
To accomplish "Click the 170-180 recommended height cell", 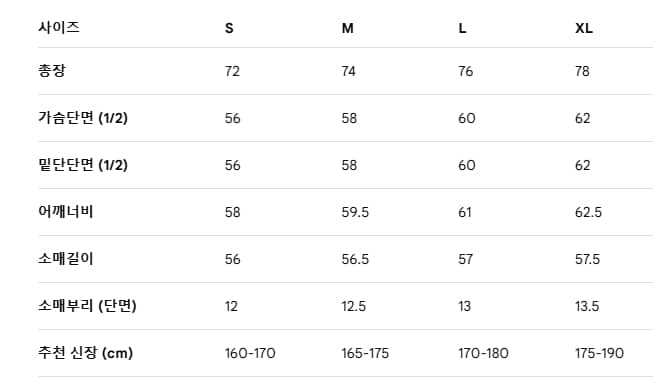I will tap(484, 353).
